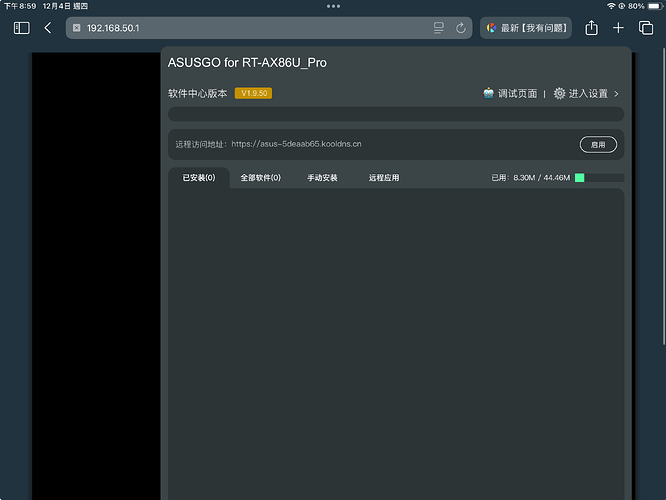Select the 手动安装 tab
Viewport: 666px width, 500px height.
click(322, 178)
